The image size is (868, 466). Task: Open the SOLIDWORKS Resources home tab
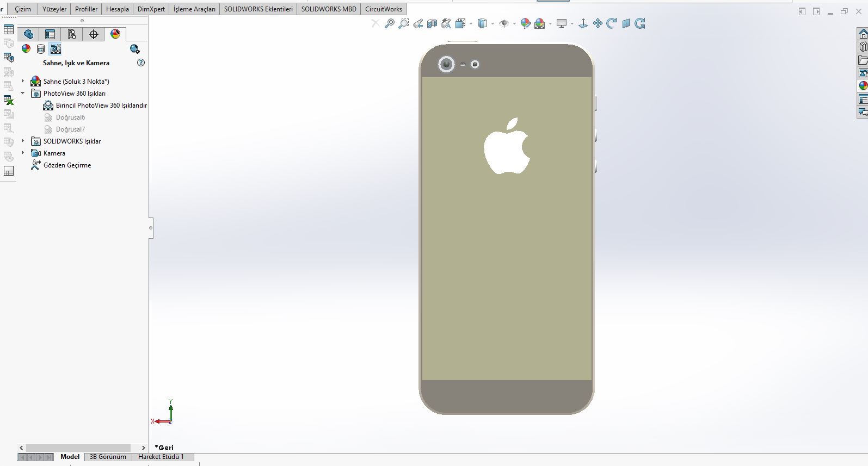coord(863,34)
